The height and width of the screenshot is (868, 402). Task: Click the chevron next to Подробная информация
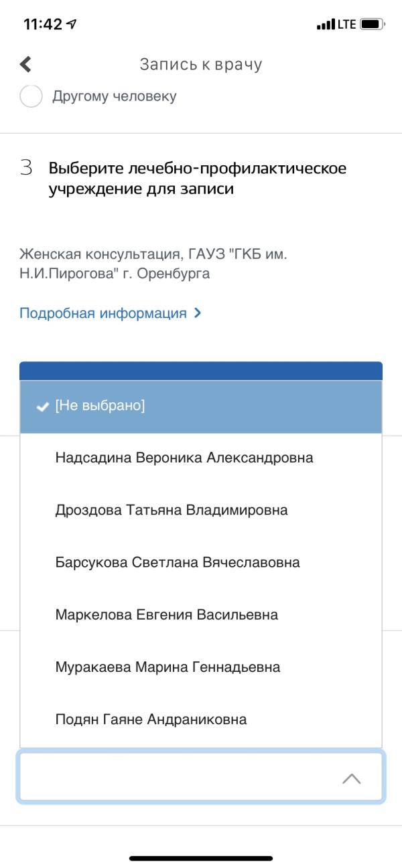coord(197,313)
